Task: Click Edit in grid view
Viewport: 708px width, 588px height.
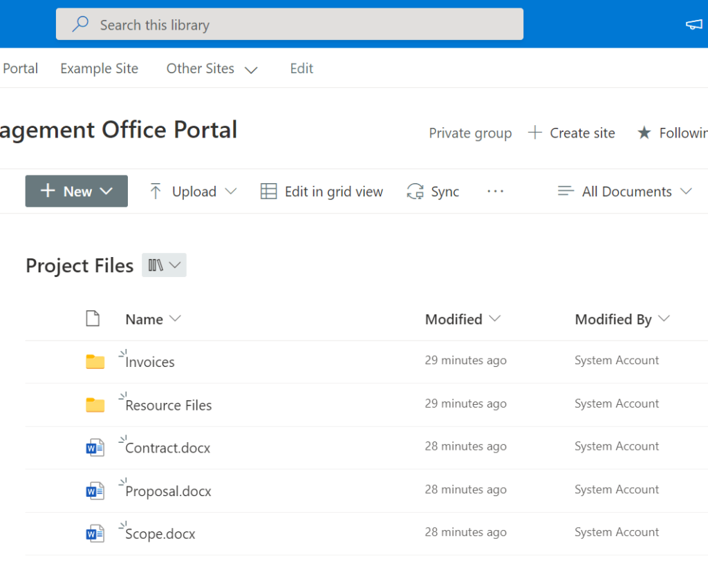Action: [322, 191]
